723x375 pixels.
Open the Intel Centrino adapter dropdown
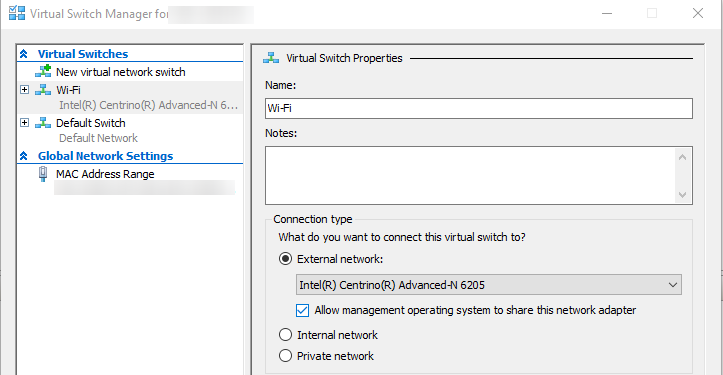click(x=489, y=285)
